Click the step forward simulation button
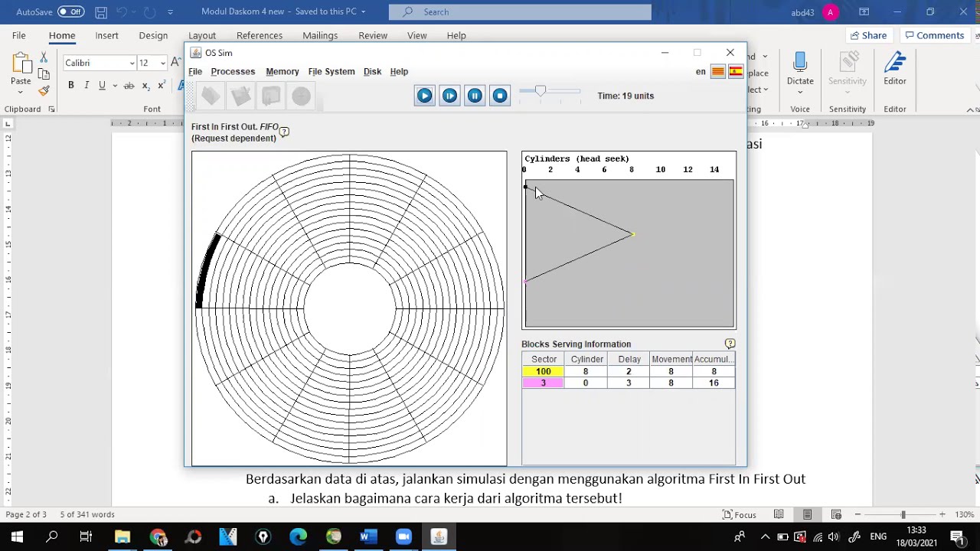 pos(449,96)
